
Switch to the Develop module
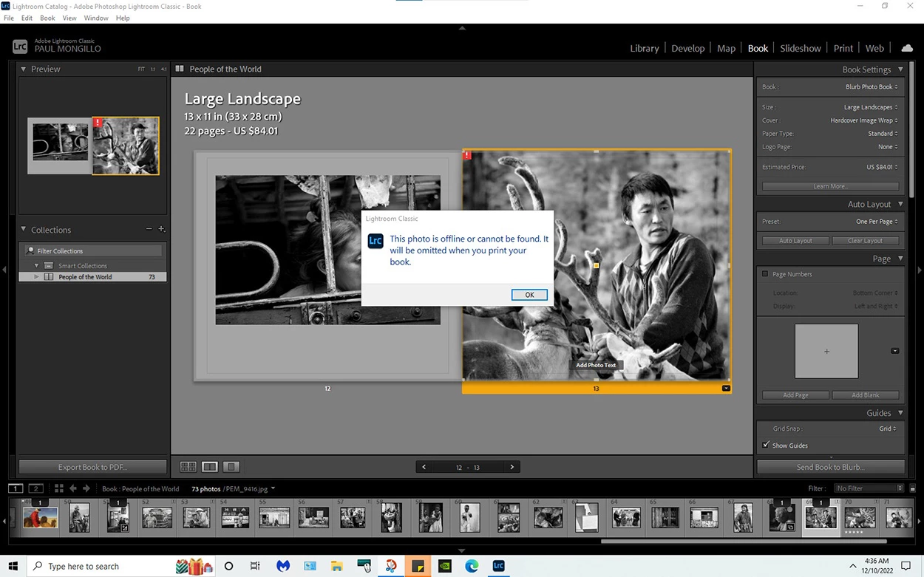(688, 48)
